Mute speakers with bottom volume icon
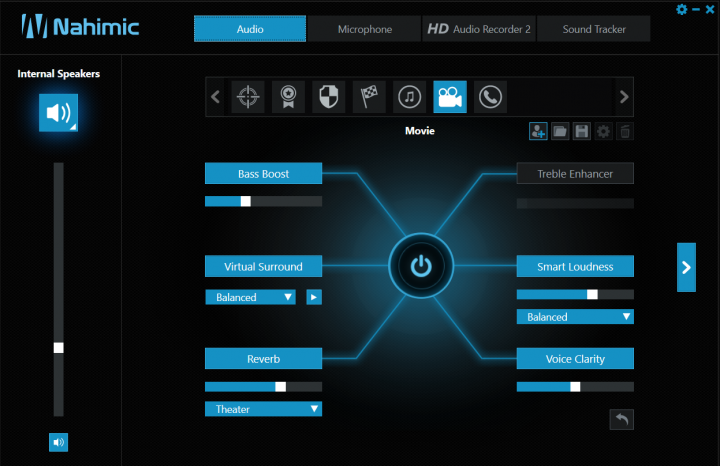 (x=58, y=442)
